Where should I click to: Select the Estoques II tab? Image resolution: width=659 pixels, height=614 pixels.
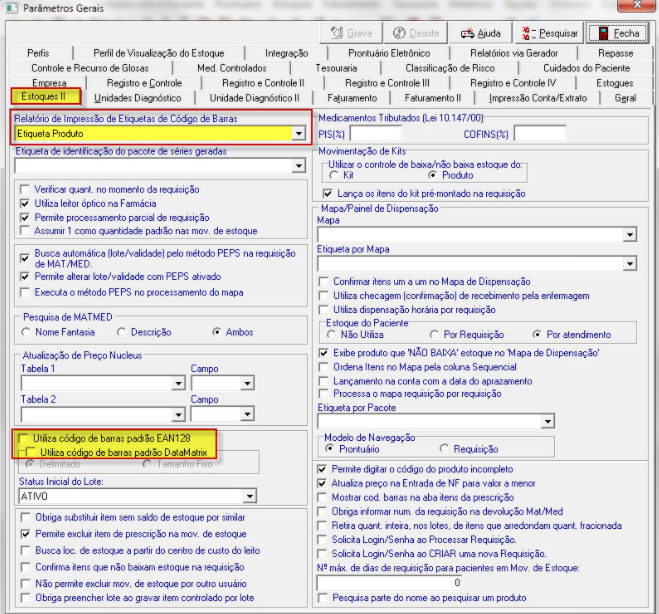44,97
